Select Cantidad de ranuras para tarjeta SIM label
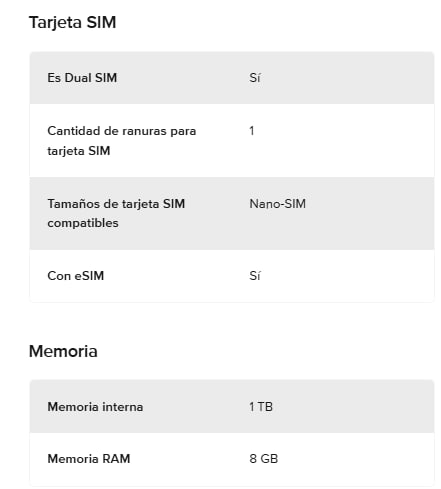Image resolution: width=441 pixels, height=489 pixels. 122,141
